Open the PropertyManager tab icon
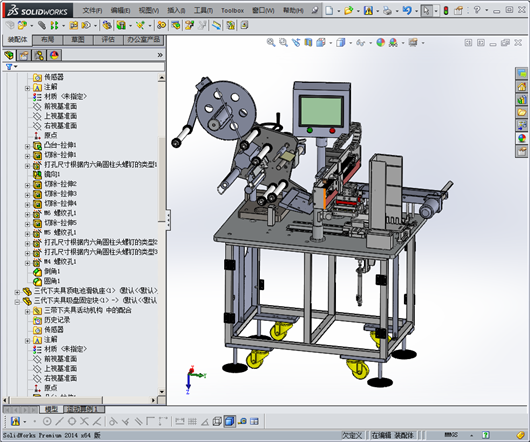This screenshot has width=530, height=442. pos(24,55)
